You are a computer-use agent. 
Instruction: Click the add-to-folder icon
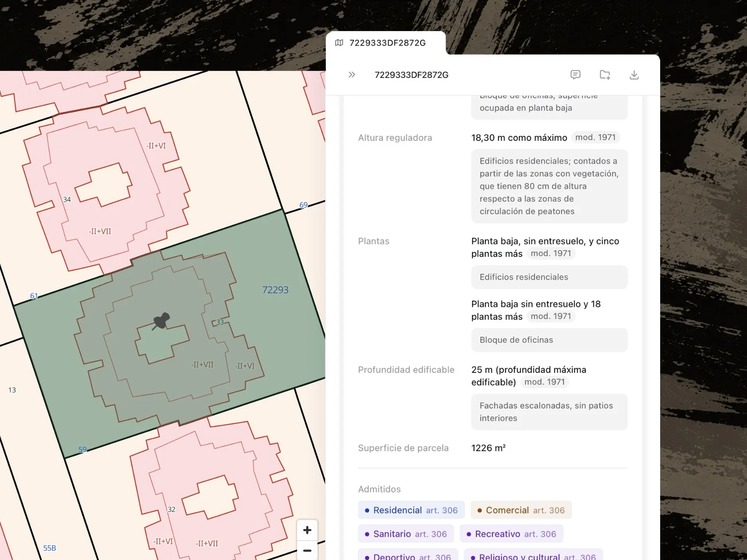[x=605, y=75]
